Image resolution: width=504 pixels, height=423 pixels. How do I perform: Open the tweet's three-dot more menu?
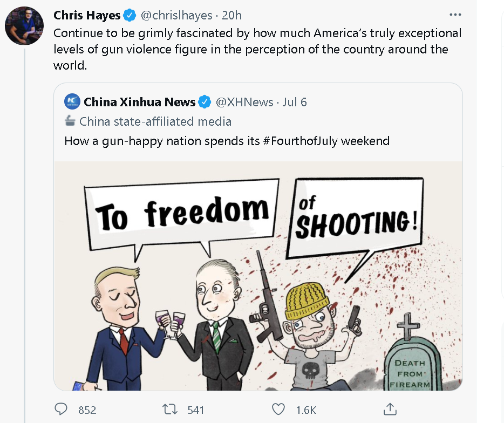(x=455, y=15)
